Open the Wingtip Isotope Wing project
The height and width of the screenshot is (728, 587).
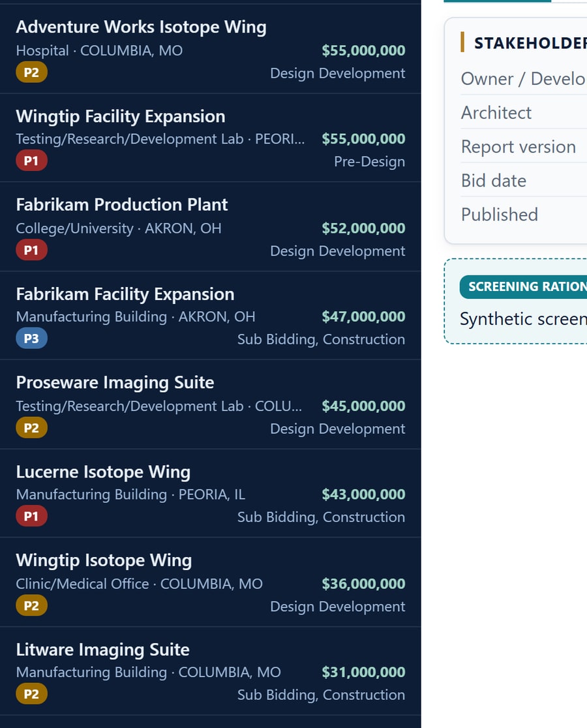pos(210,583)
